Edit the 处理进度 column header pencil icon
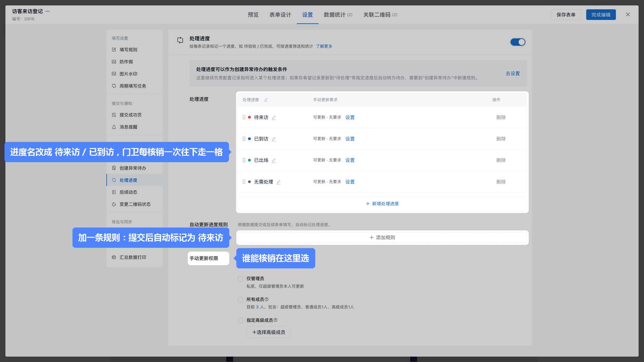Screen dimensions: 644x362 point(266,100)
